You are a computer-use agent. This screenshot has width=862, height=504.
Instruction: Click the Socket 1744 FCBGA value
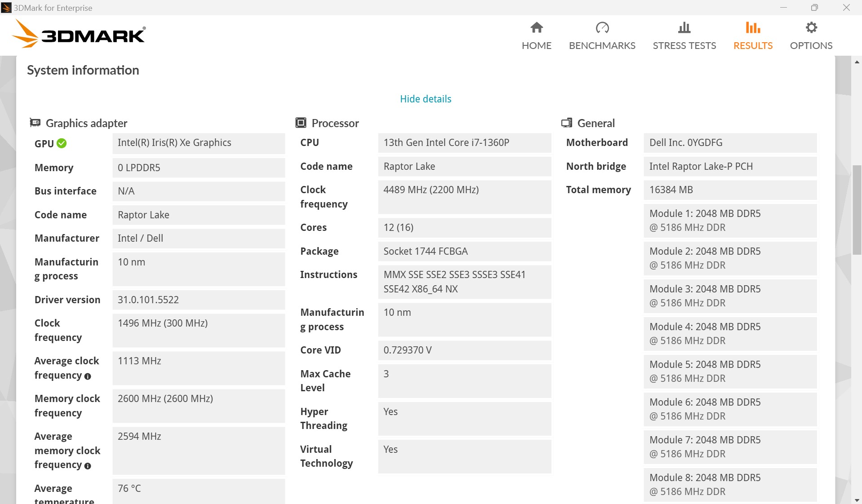[x=464, y=251]
